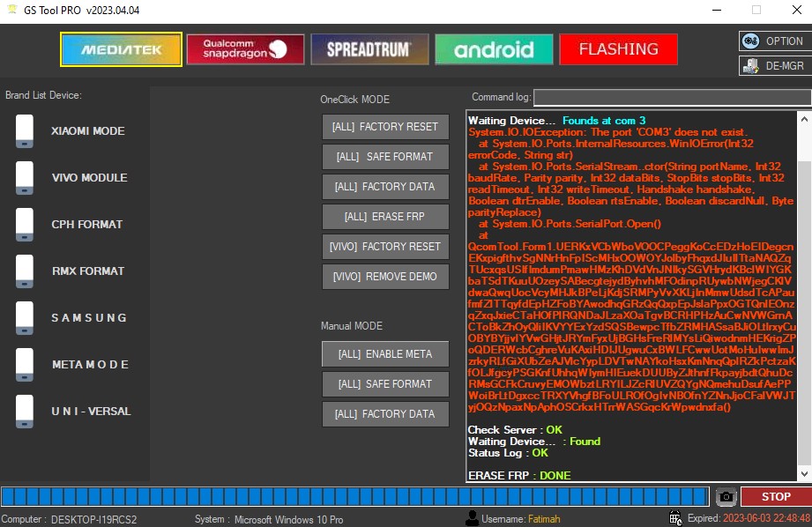812x527 pixels.
Task: Click [VIVO] REMOVE DEMO button
Action: click(x=385, y=277)
